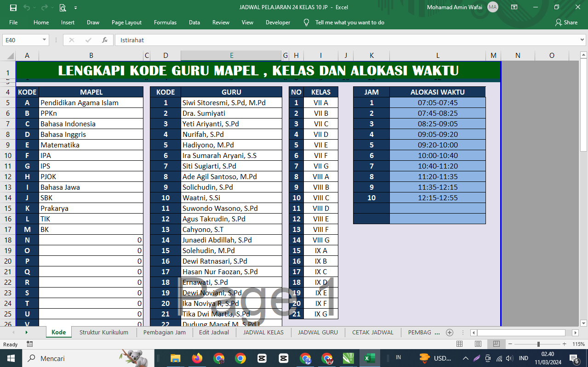Viewport: 588px width, 367px height.
Task: Click the macro recording icon in status bar
Action: click(x=30, y=344)
